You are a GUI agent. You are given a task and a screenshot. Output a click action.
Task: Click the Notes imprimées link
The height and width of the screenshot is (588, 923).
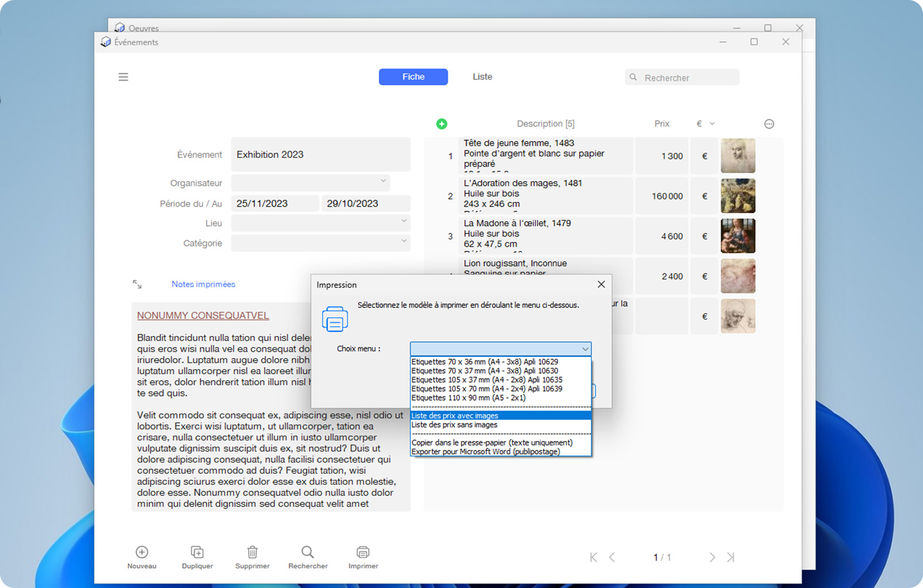(203, 284)
